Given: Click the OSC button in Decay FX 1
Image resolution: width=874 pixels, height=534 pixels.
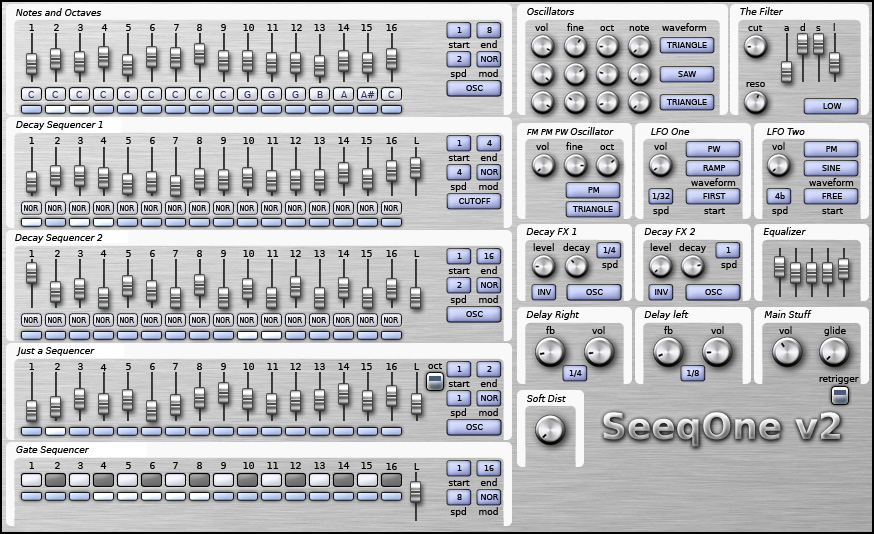Looking at the screenshot, I should [594, 292].
